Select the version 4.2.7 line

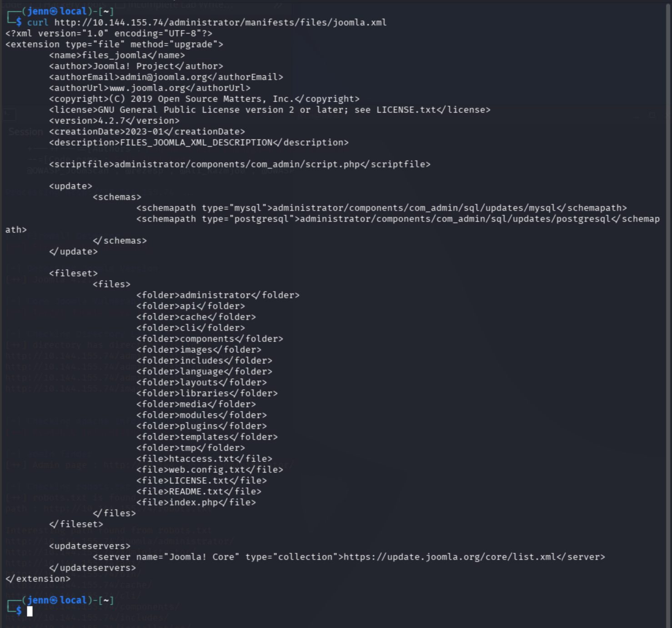tap(114, 120)
